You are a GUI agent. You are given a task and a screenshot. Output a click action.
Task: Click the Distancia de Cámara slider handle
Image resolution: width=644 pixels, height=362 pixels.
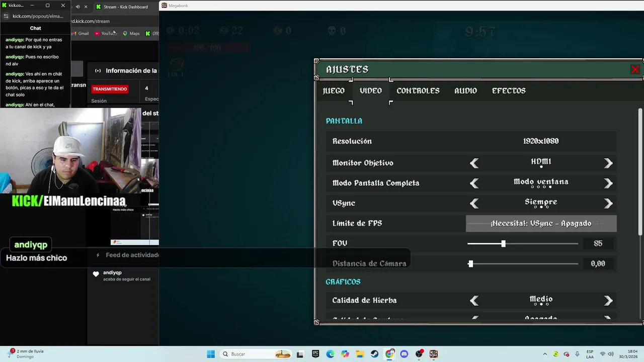(x=470, y=263)
